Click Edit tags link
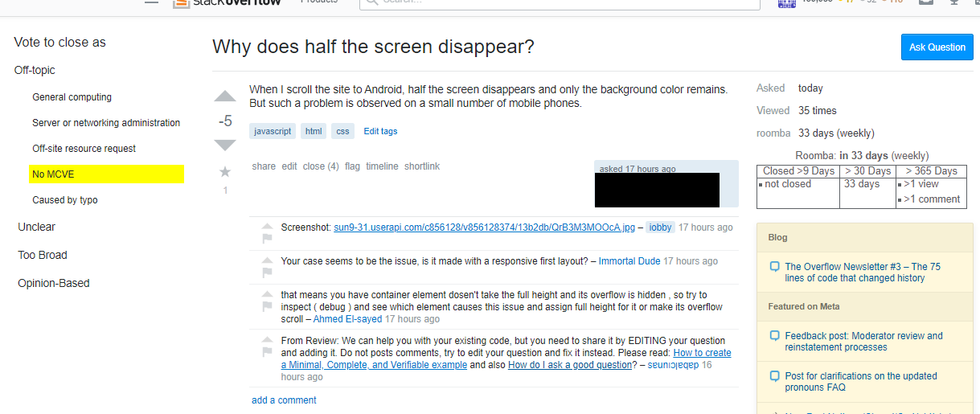The width and height of the screenshot is (980, 414). (380, 131)
